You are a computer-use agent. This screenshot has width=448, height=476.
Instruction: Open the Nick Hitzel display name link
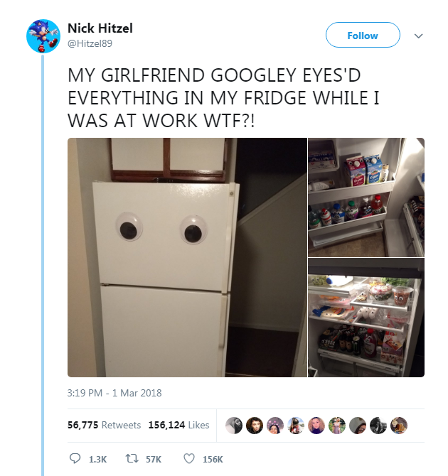tap(100, 28)
